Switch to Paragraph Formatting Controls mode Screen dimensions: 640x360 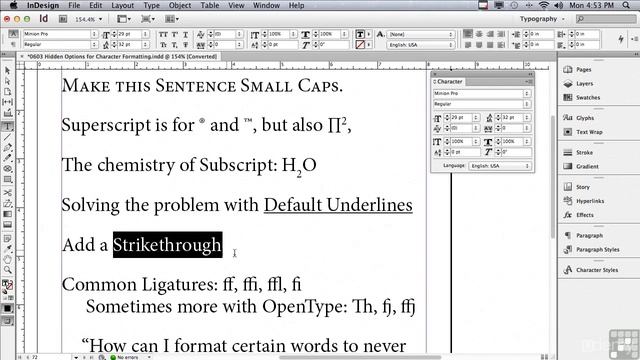13,44
